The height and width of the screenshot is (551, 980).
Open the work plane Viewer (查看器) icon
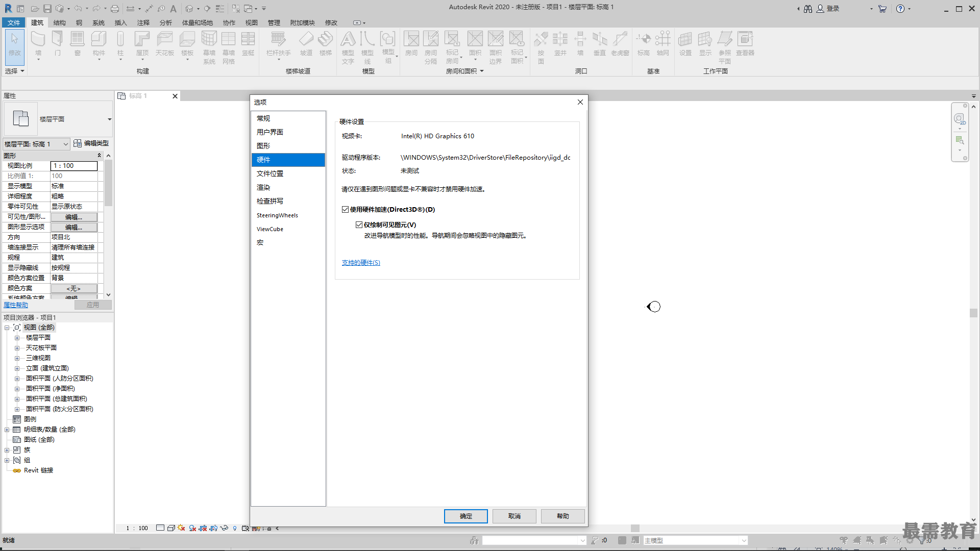tap(745, 40)
